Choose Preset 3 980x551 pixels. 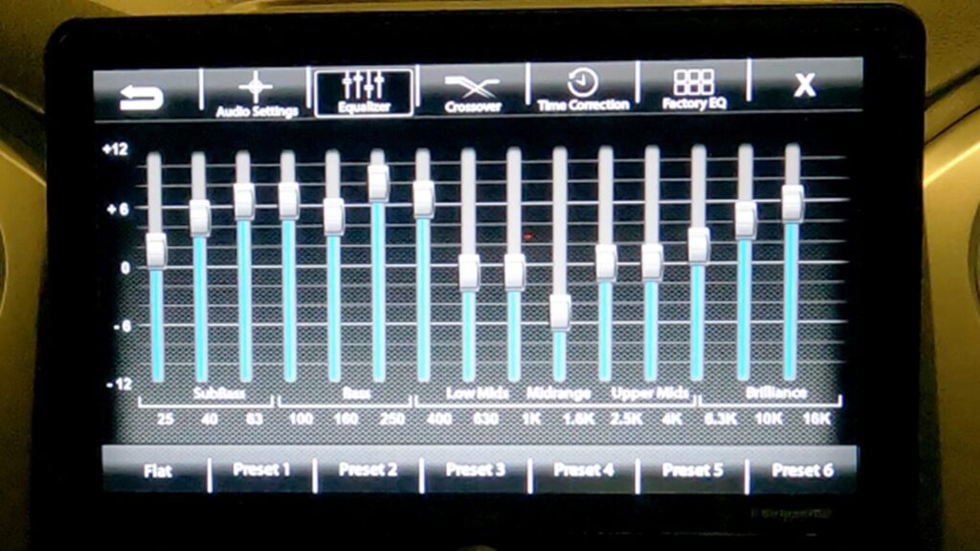(x=476, y=470)
